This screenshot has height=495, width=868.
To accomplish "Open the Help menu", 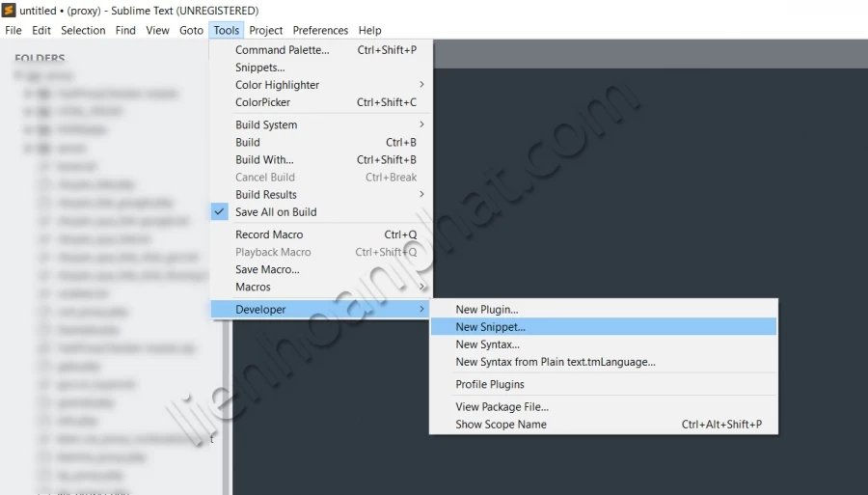I will point(369,31).
